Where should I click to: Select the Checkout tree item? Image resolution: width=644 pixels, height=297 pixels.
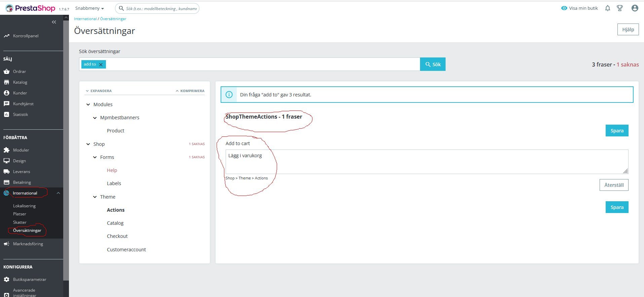click(117, 236)
